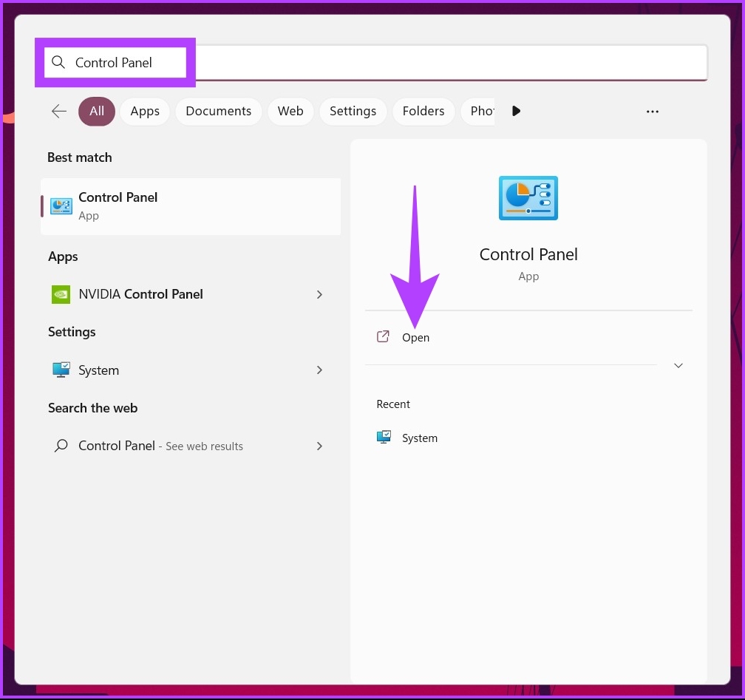Click the web search magnifier icon

(x=59, y=446)
